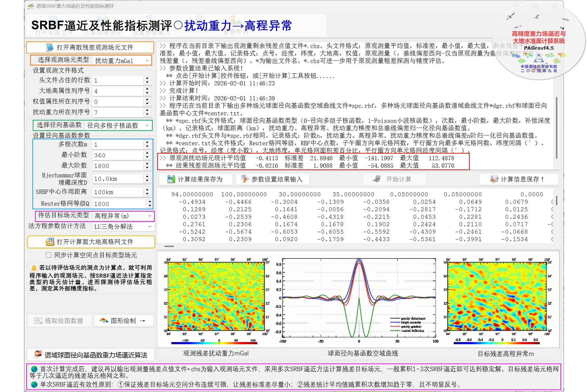
Task: Click the application icon in the title bar
Action: pyautogui.click(x=31, y=6)
